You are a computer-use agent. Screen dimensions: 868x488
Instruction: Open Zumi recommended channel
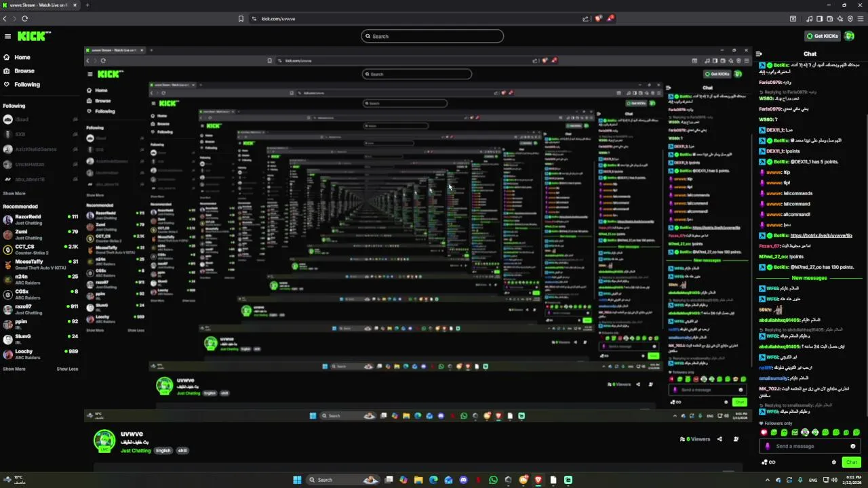[x=41, y=235]
